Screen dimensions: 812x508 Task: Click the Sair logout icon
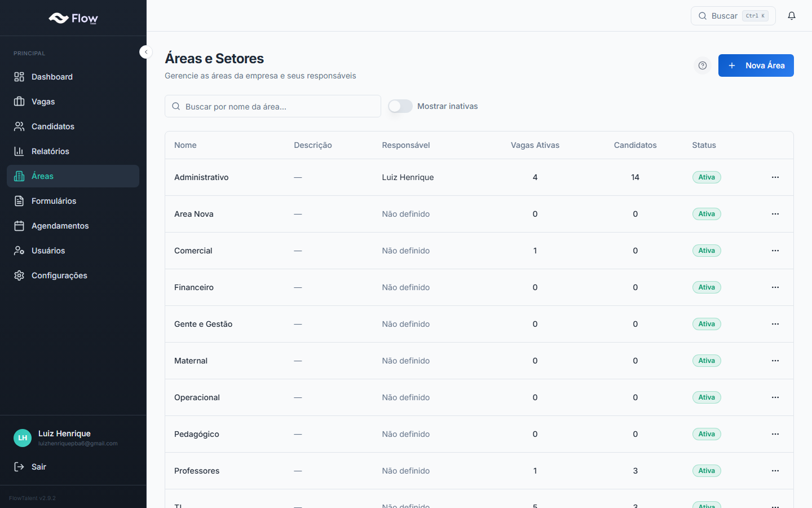tap(19, 467)
